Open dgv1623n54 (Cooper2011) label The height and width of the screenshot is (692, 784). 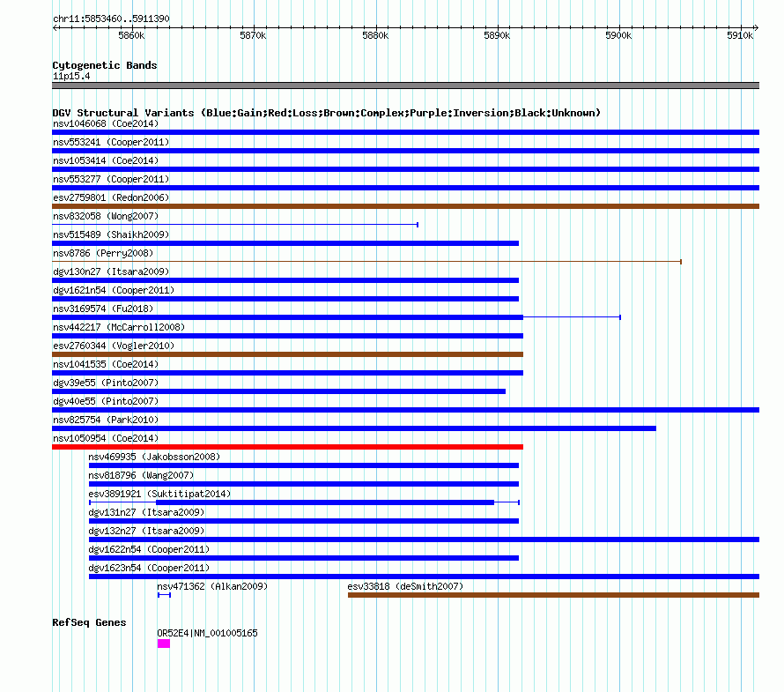pos(149,568)
